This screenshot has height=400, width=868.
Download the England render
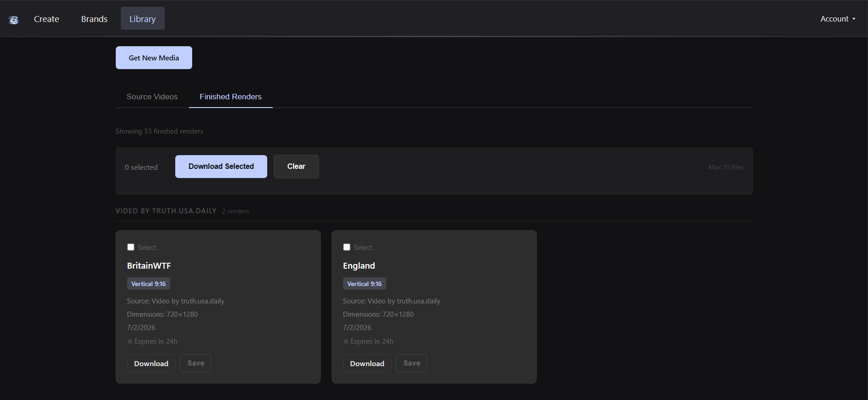click(x=367, y=363)
